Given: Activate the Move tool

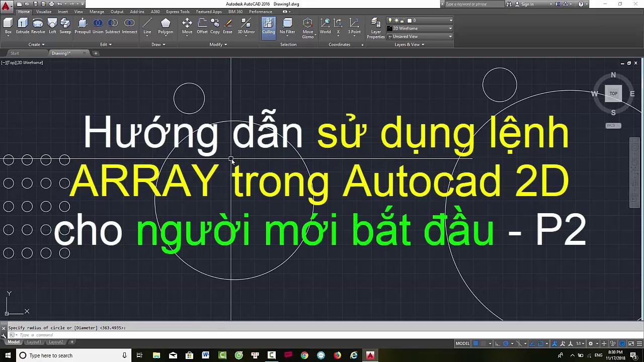Looking at the screenshot, I should [187, 26].
